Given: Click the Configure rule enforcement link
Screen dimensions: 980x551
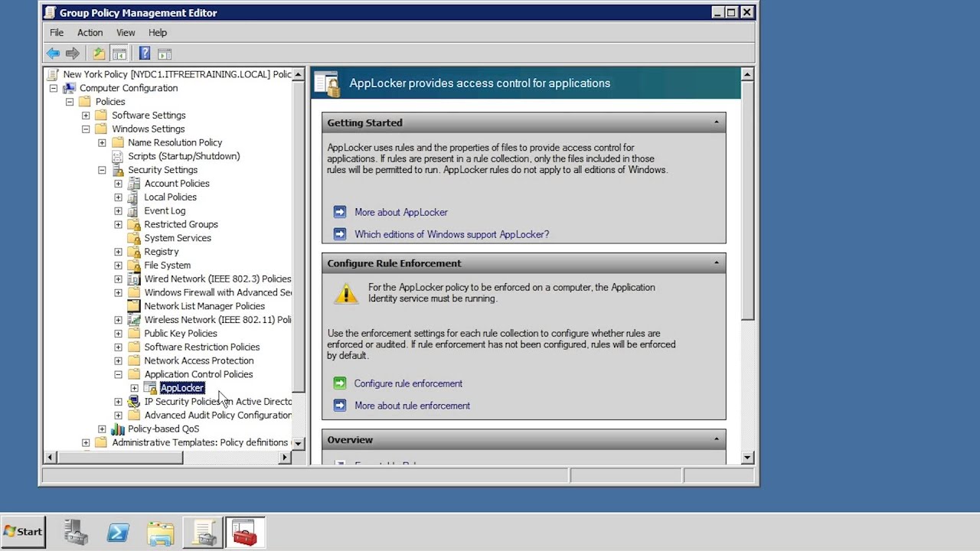Looking at the screenshot, I should click(408, 383).
